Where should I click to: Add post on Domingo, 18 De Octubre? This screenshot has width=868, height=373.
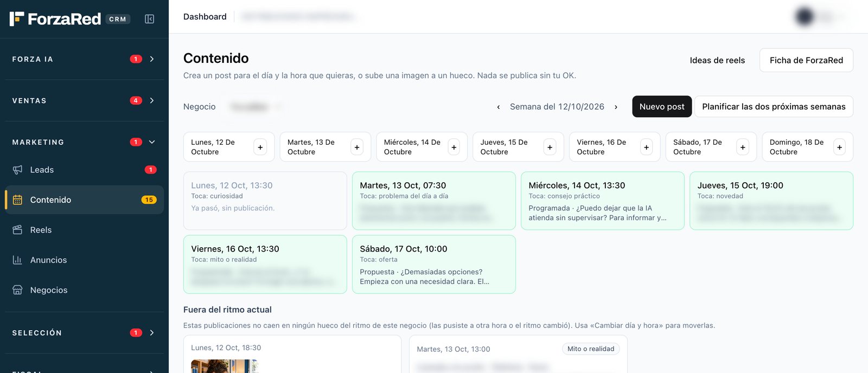839,147
